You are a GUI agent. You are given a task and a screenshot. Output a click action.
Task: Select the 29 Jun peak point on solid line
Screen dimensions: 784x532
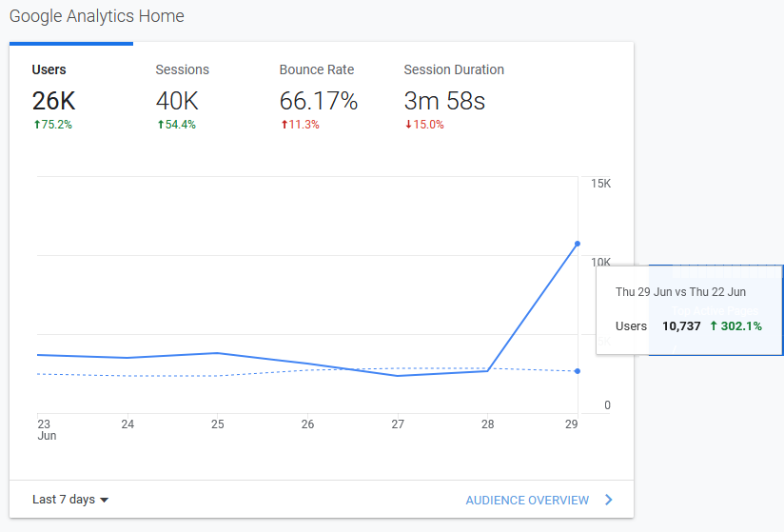578,244
